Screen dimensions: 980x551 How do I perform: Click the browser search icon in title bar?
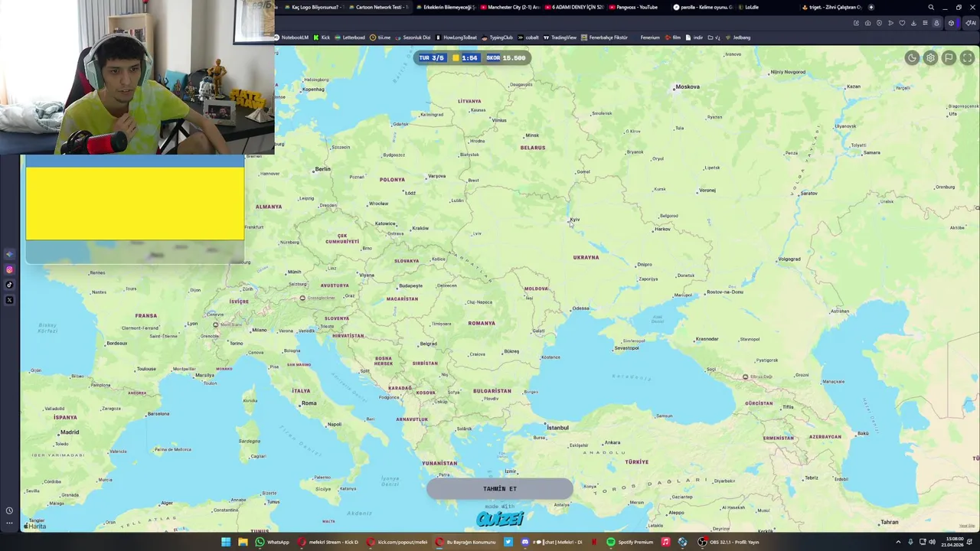[931, 7]
